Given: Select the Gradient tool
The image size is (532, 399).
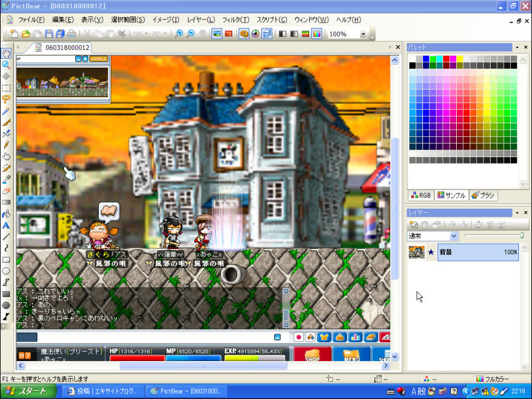Looking at the screenshot, I should pyautogui.click(x=6, y=202).
